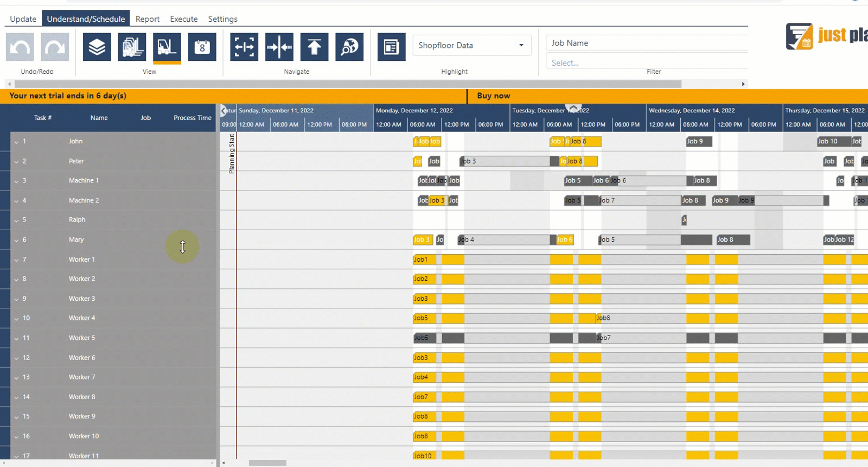
Task: Expand row 2 Peter chevron
Action: 16,161
